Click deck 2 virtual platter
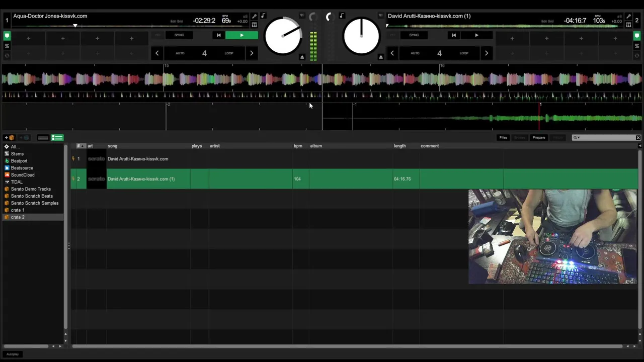This screenshot has height=362, width=644. coord(361,36)
